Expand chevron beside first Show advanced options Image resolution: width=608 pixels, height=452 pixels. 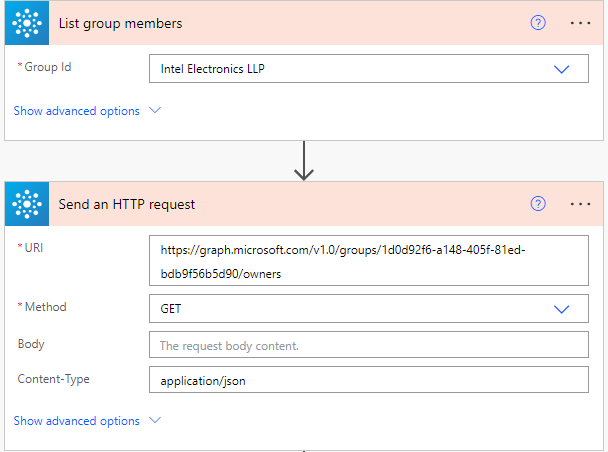(155, 110)
